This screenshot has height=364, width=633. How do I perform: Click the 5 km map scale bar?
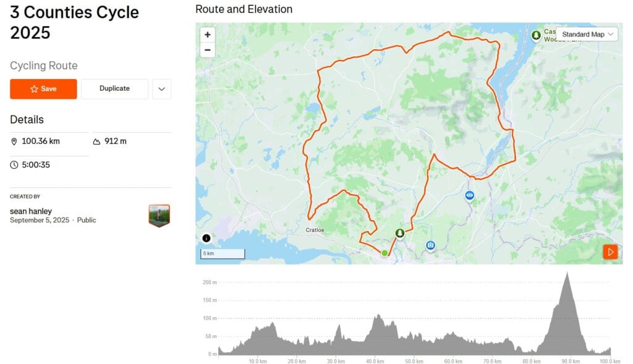click(223, 253)
